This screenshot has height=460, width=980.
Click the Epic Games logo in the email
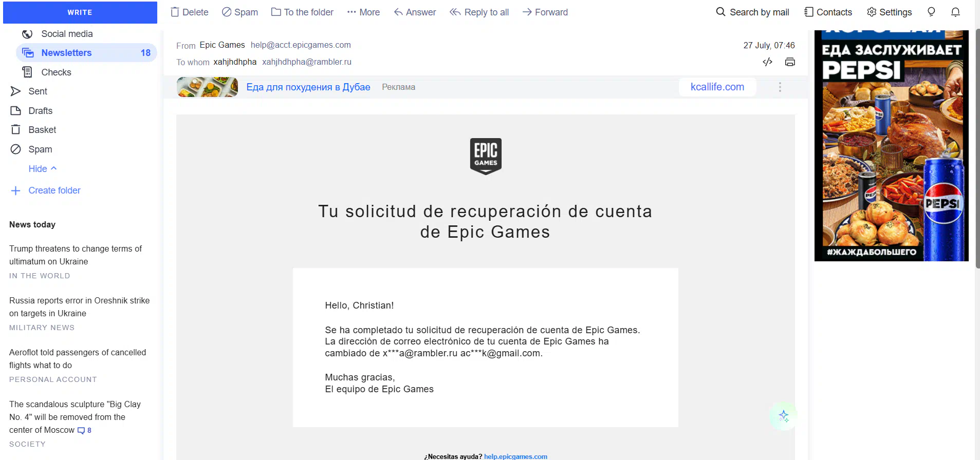(486, 156)
